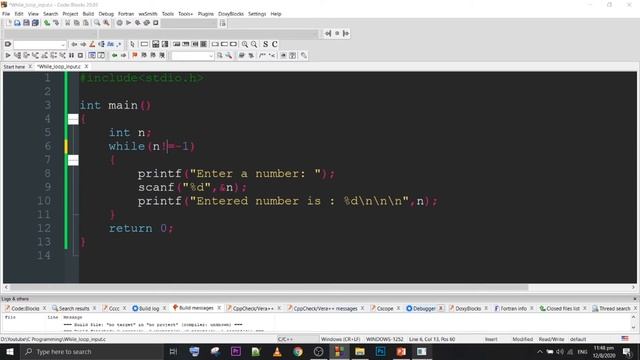Viewport: 640px width, 360px height.
Task: Jump forward in editor history
Action: point(123,55)
